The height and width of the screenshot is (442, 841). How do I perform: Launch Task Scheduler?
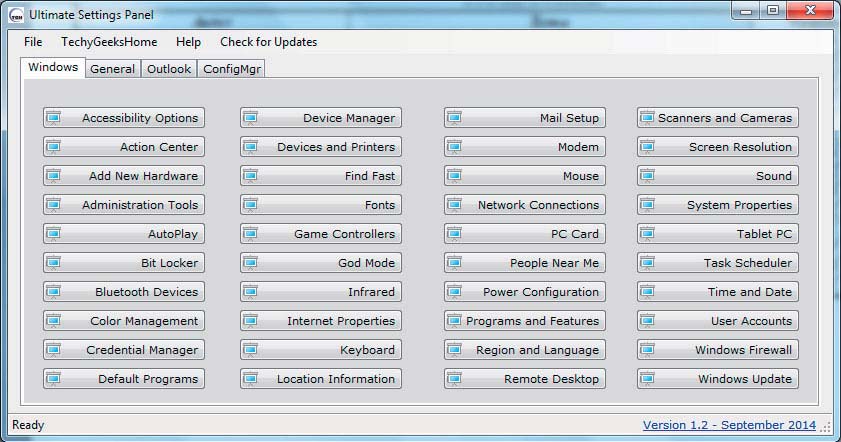click(x=718, y=262)
